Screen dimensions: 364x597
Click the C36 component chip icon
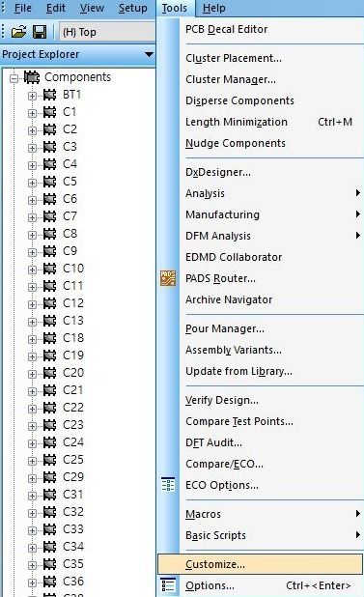click(x=50, y=582)
